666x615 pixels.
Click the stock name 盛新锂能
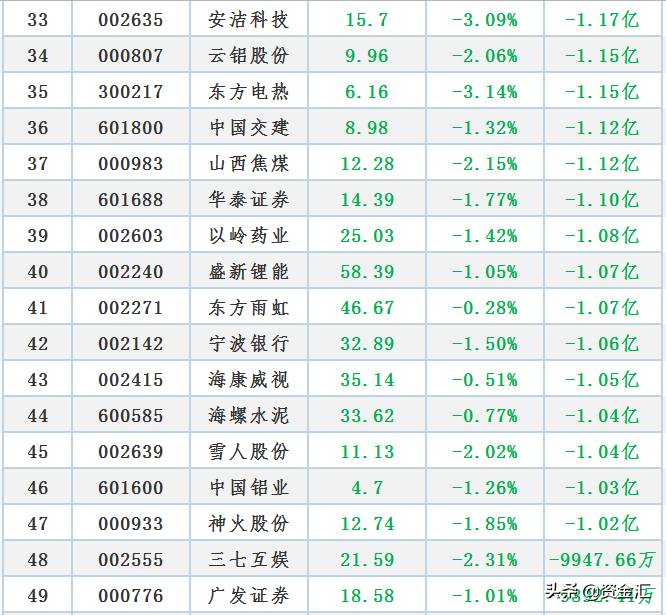click(249, 272)
